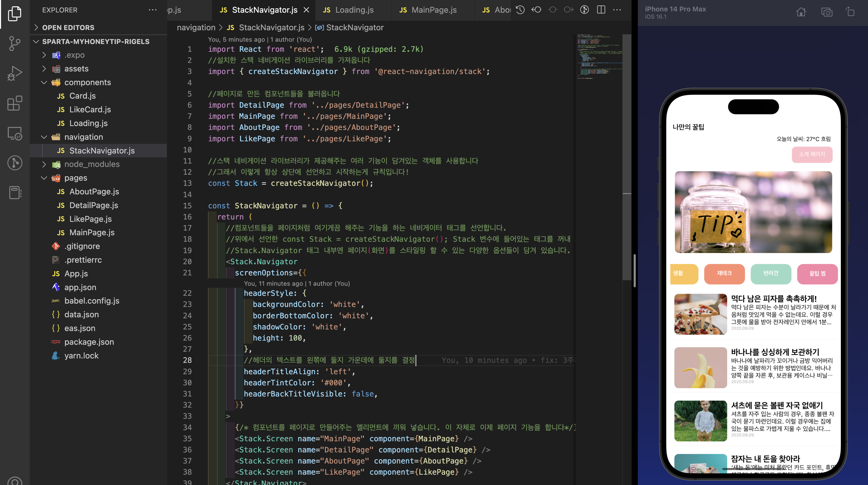Open MainPage.js in pages folder
The height and width of the screenshot is (485, 868).
coord(92,232)
